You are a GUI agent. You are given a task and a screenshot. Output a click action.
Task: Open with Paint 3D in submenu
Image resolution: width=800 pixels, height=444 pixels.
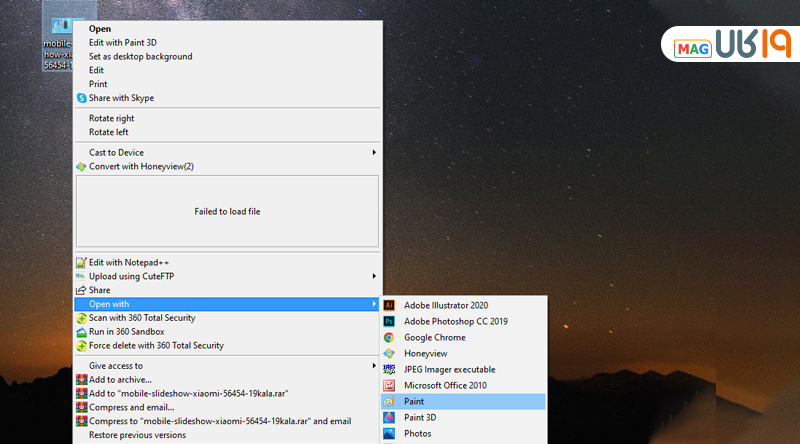coord(464,417)
